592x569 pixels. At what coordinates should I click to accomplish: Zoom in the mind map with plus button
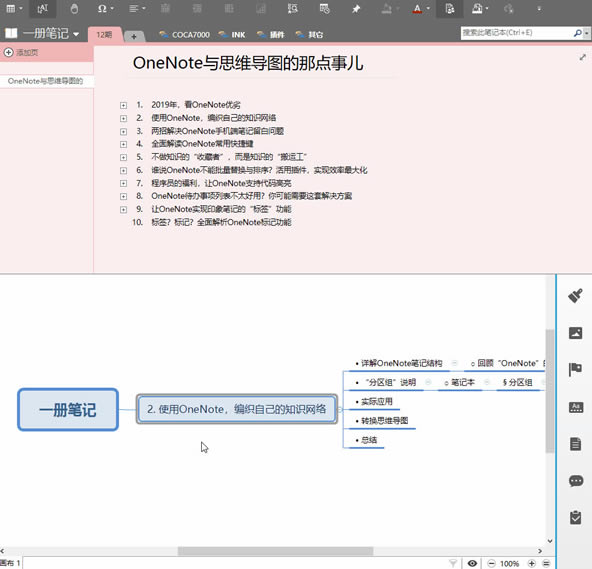(532, 563)
